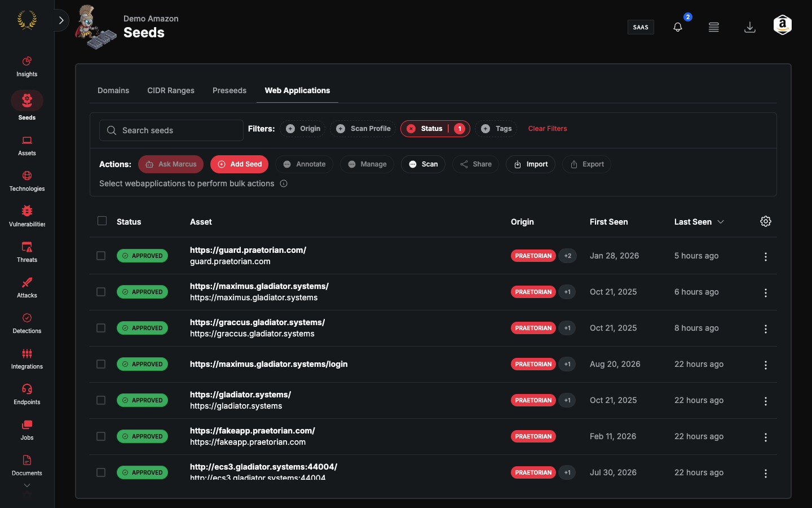Click the download icon in the header
This screenshot has height=508, width=812.
pos(750,27)
